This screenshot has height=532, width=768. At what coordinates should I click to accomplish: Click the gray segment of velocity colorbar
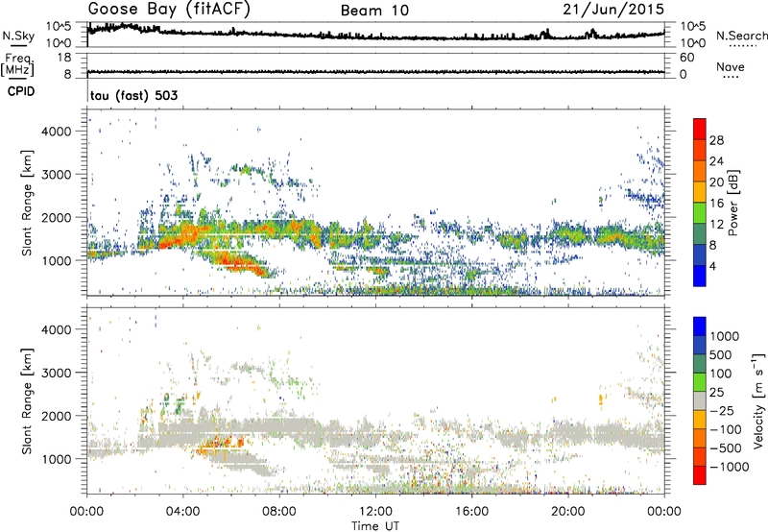click(700, 400)
